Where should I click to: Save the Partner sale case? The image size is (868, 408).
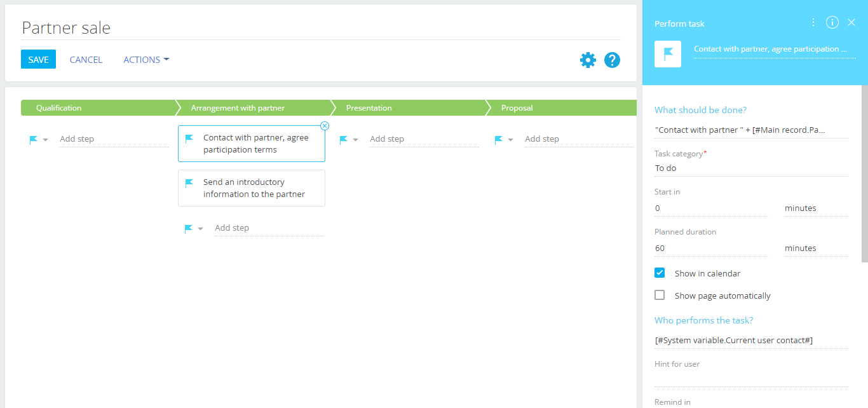tap(38, 59)
